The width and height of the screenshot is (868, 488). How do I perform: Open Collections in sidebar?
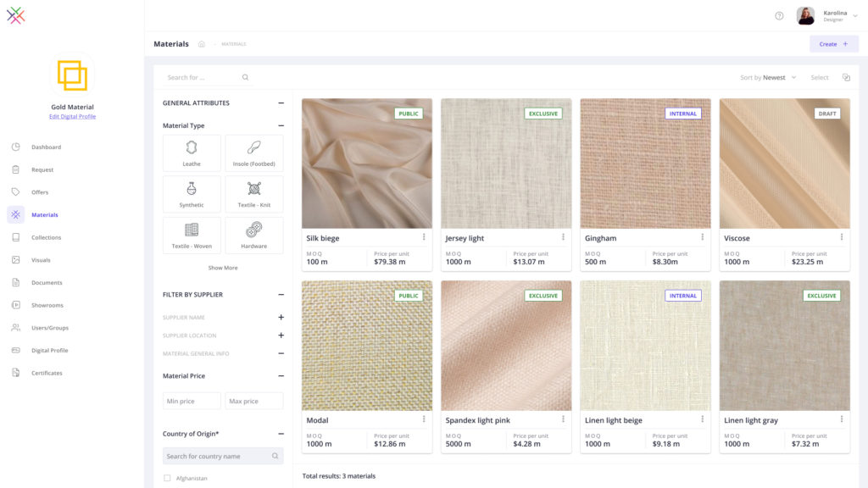[46, 237]
